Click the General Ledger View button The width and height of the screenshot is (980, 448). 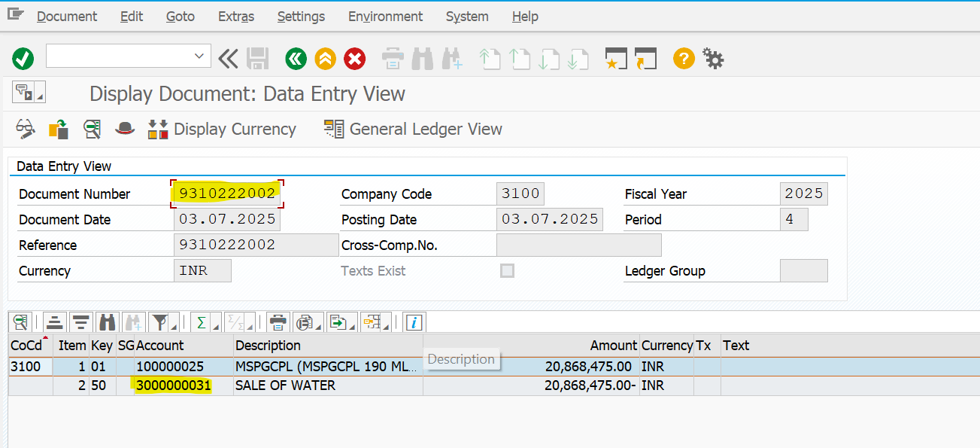click(x=413, y=129)
